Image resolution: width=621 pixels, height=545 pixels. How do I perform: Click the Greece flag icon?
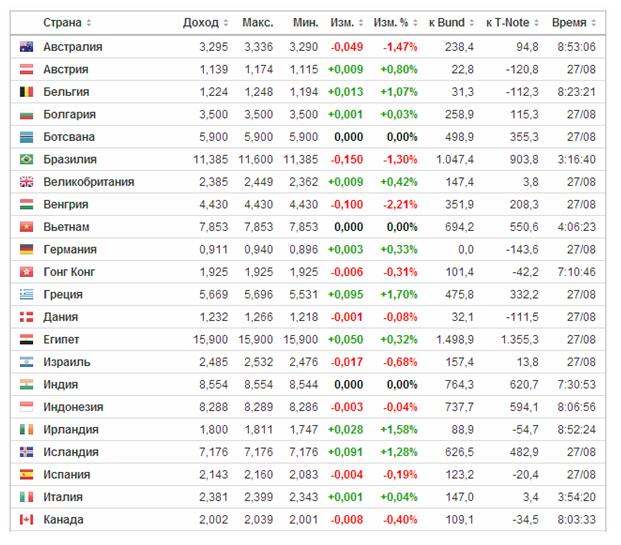point(27,295)
